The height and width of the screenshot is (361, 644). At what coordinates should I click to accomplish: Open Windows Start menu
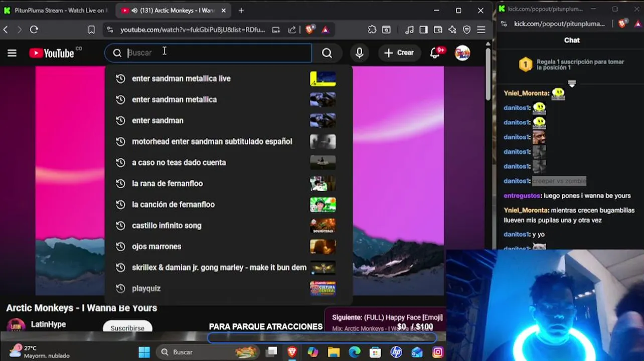(x=144, y=352)
